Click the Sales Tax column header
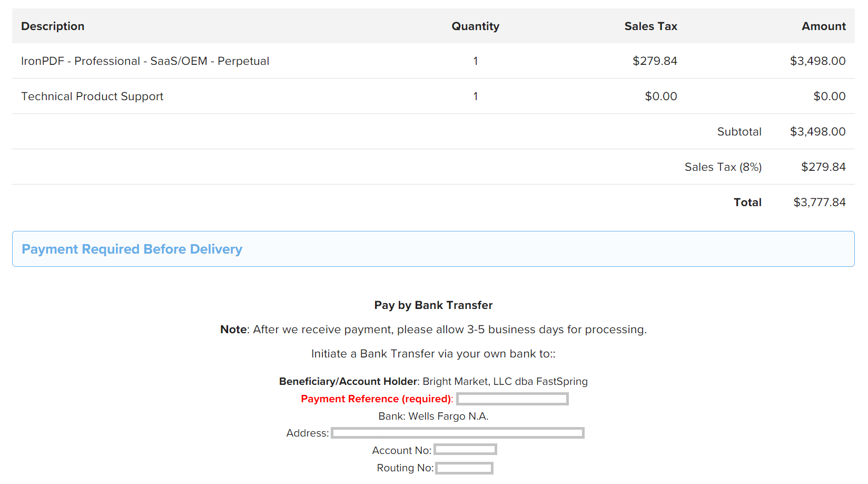 pyautogui.click(x=650, y=26)
